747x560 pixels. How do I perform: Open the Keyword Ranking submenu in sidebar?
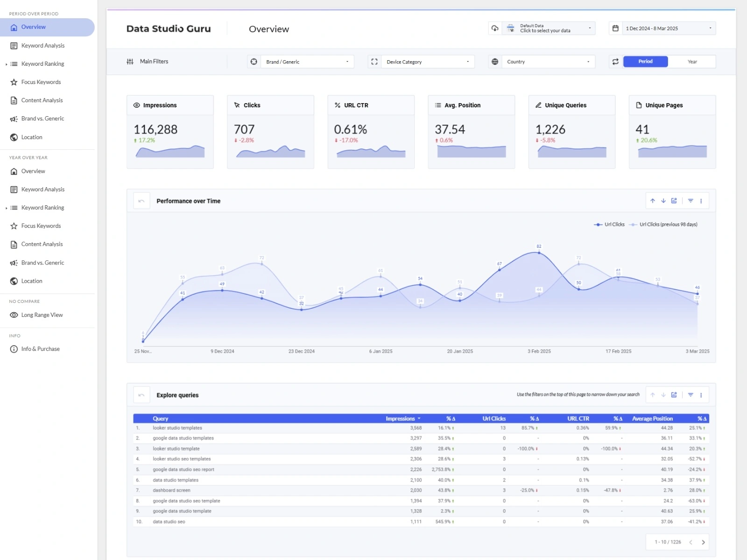pos(42,63)
